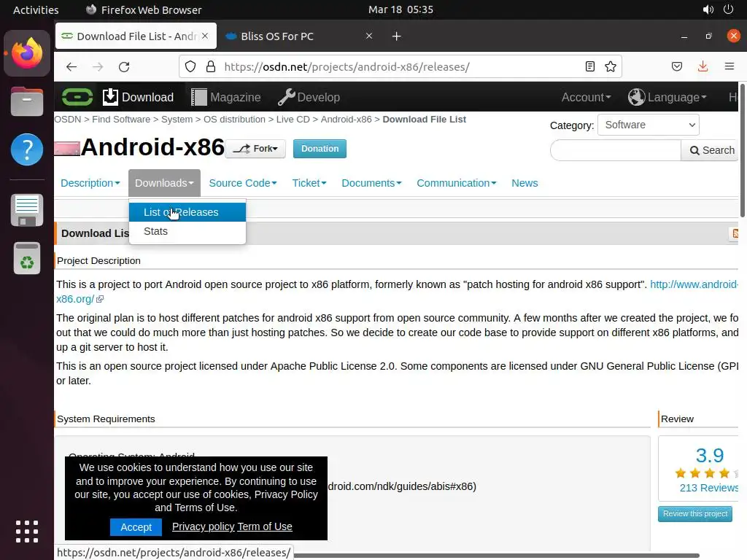Expand the Language dropdown
Image resolution: width=747 pixels, height=560 pixels.
[x=667, y=97]
